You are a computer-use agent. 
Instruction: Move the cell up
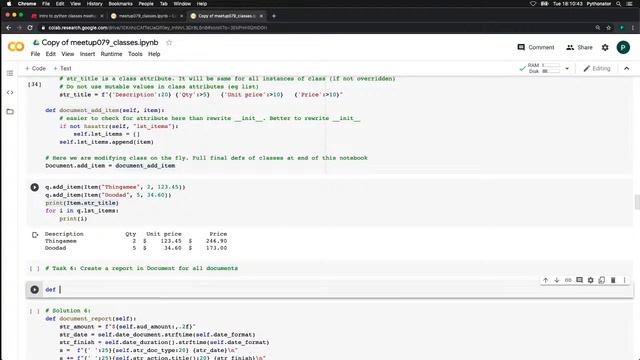[546, 280]
